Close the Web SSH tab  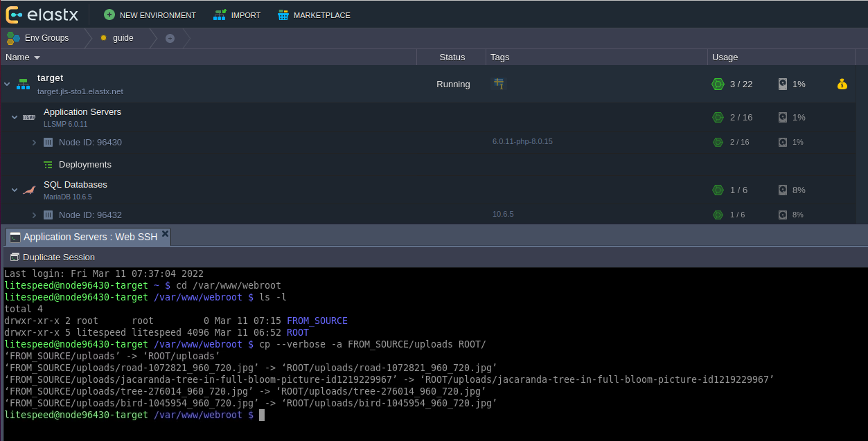[x=165, y=235]
